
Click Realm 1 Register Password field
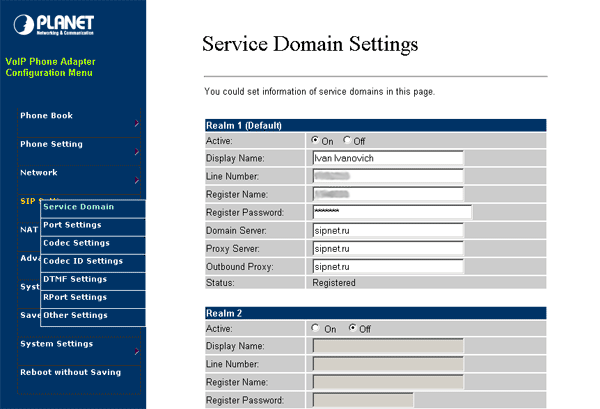pos(392,212)
